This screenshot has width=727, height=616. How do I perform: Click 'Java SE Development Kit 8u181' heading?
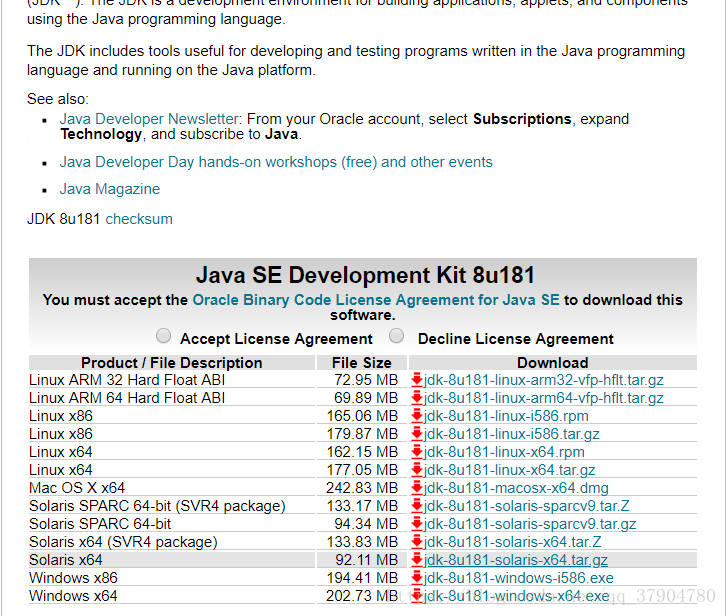pos(365,275)
